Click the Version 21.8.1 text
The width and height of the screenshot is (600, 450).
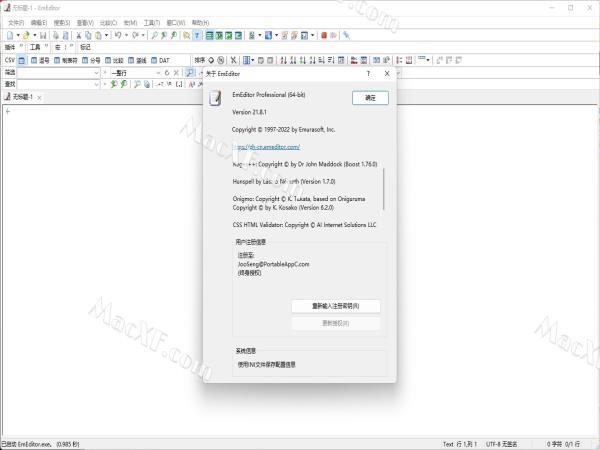click(x=249, y=112)
